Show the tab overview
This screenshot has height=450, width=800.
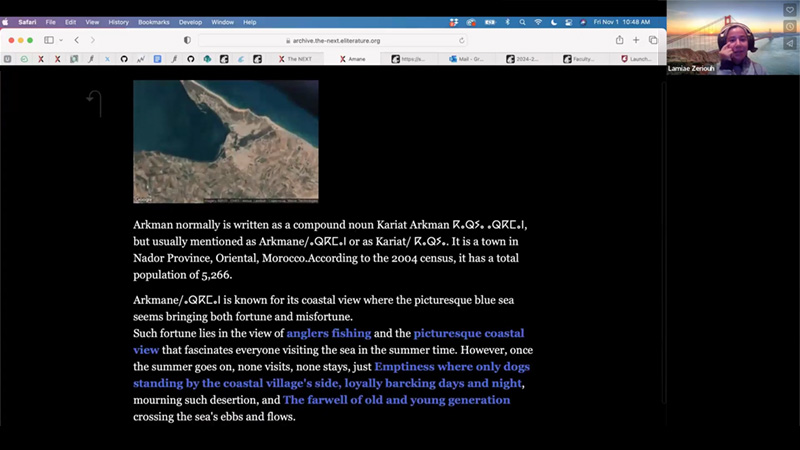(653, 40)
